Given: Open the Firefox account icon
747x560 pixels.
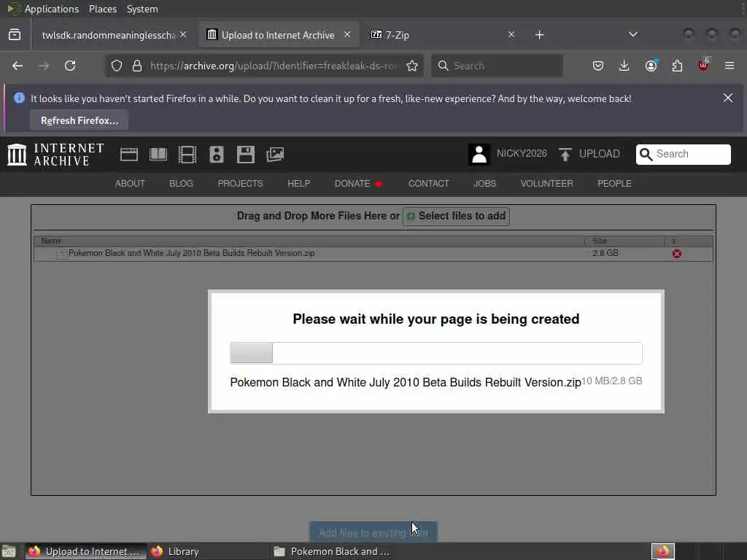Looking at the screenshot, I should tap(651, 66).
